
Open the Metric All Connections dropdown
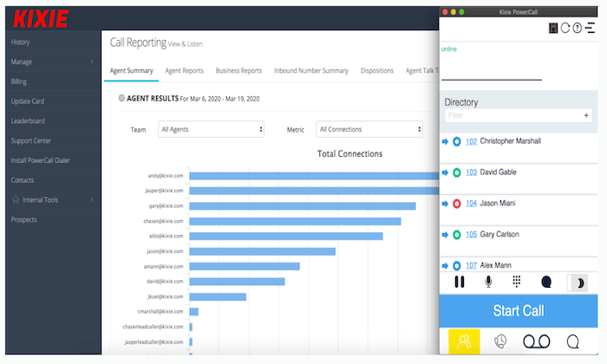tap(369, 129)
